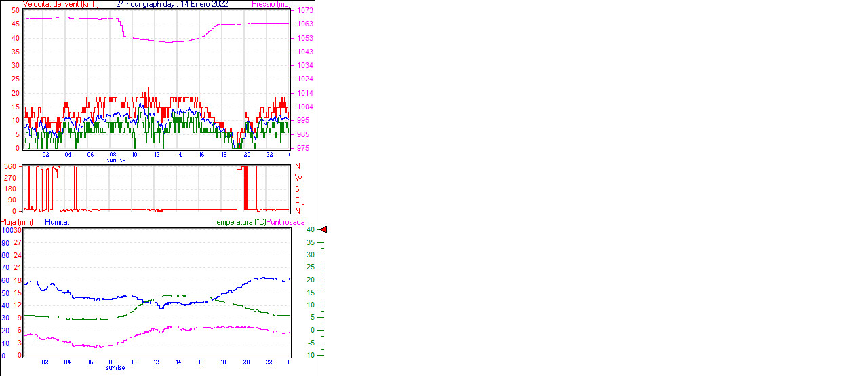868x376 pixels.
Task: Select the 'S' compass direction label
Action: 297,189
